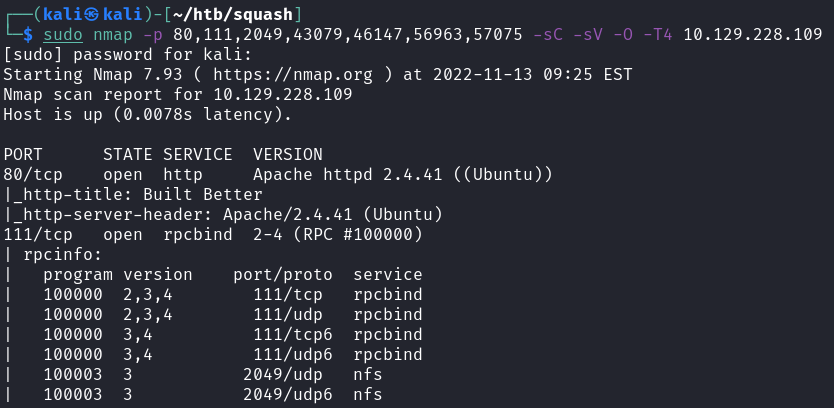Viewport: 834px width, 408px height.
Task: Click the http-title "Built Better" line
Action: tap(138, 195)
